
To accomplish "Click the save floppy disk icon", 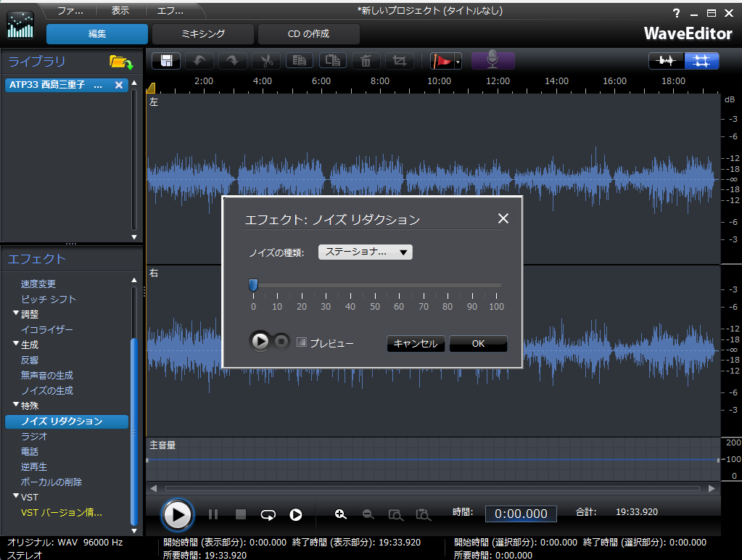I will 166,61.
